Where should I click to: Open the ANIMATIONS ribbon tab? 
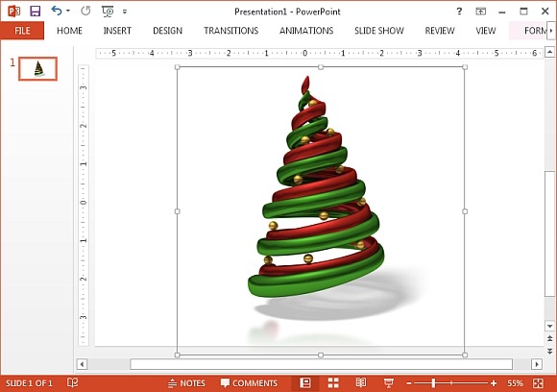coord(306,31)
